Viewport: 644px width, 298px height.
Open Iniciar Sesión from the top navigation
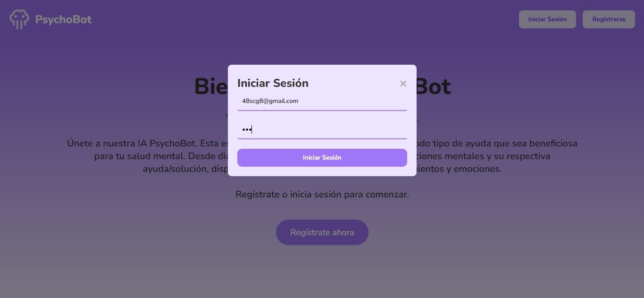tap(547, 19)
